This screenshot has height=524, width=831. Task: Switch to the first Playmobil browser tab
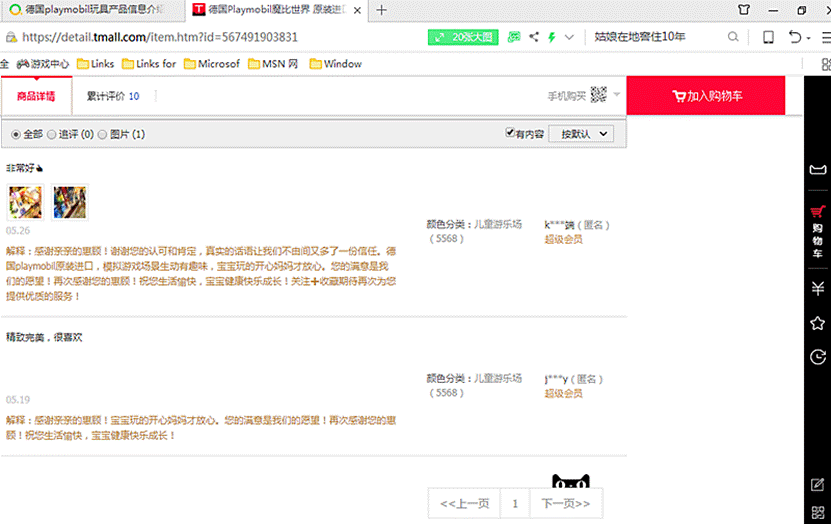click(93, 10)
